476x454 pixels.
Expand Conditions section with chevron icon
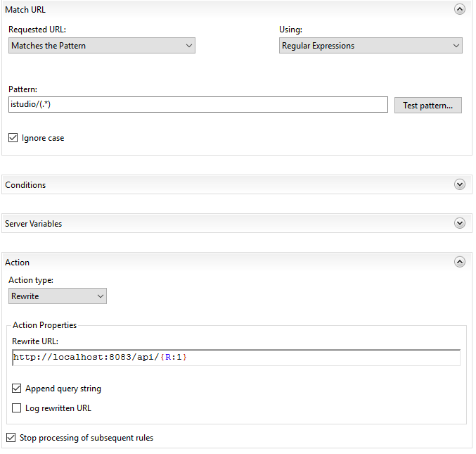[460, 184]
